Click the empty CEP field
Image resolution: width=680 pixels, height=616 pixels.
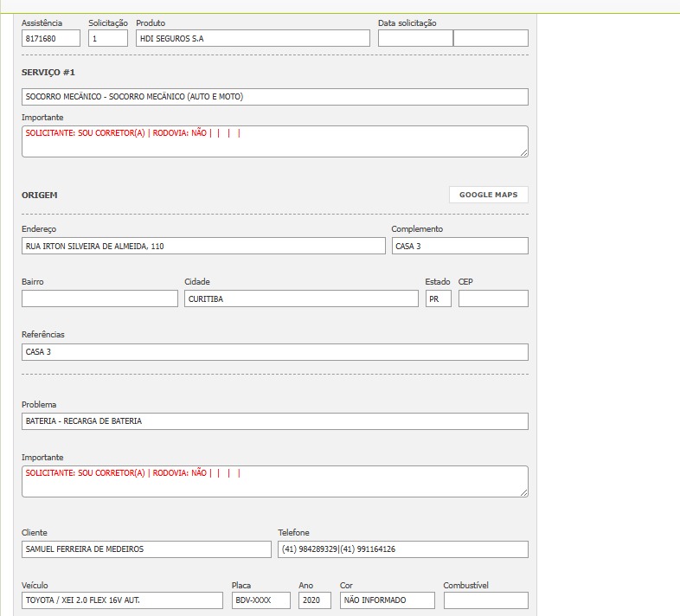click(493, 298)
